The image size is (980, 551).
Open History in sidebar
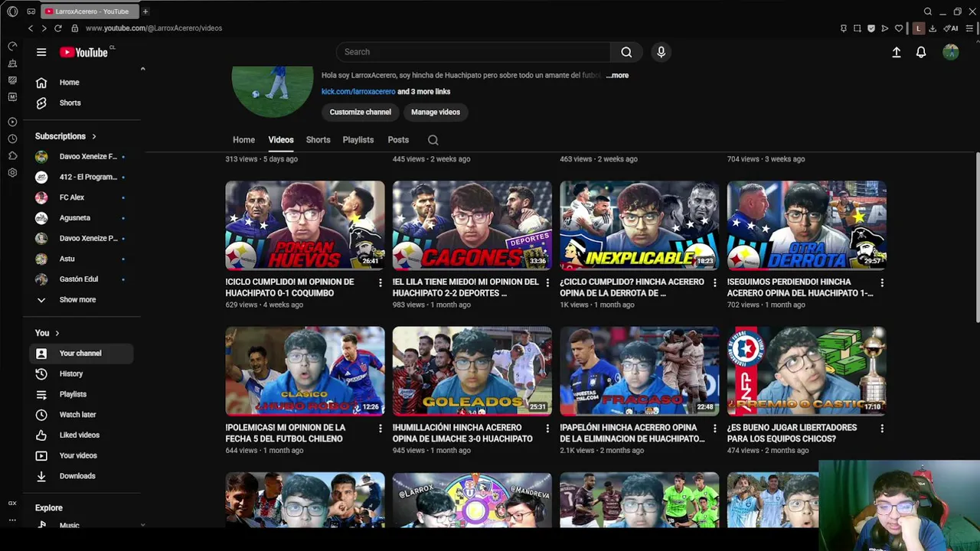[x=81, y=373]
